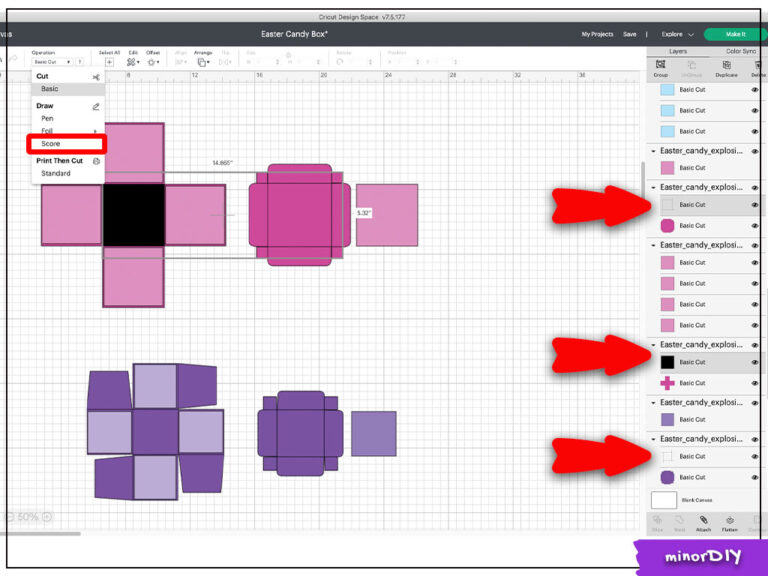The image size is (768, 576).
Task: Open the Arrange dropdown
Action: coord(203,62)
